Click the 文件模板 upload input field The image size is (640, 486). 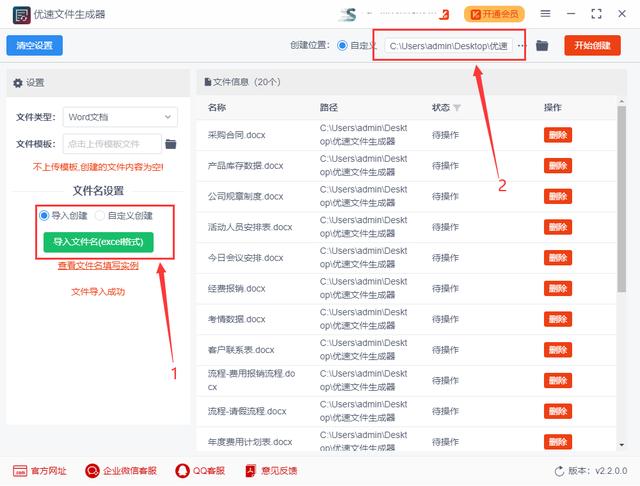(x=112, y=144)
